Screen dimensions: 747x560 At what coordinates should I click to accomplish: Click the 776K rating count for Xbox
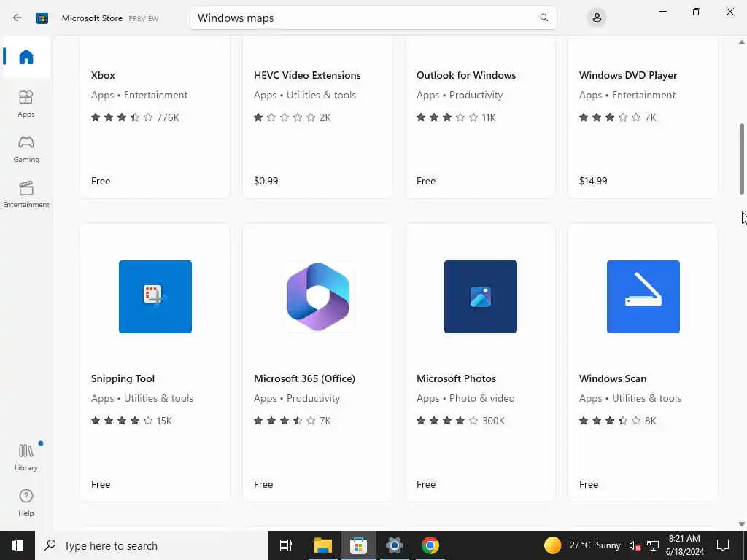point(168,117)
